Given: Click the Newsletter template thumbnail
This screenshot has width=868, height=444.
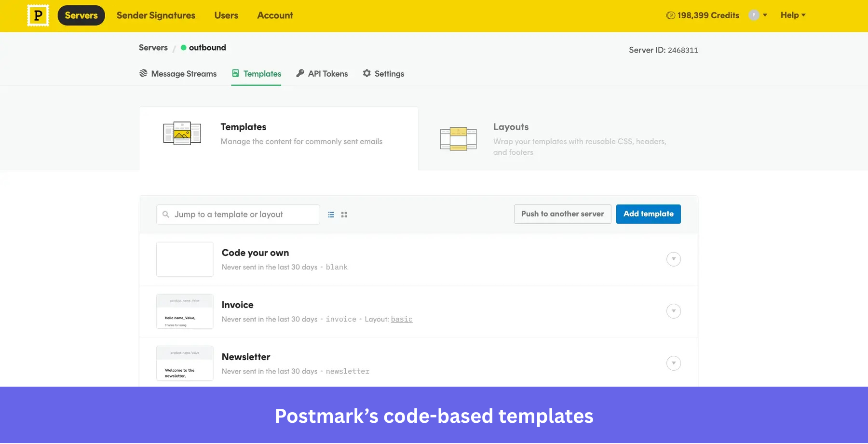Looking at the screenshot, I should (x=185, y=363).
